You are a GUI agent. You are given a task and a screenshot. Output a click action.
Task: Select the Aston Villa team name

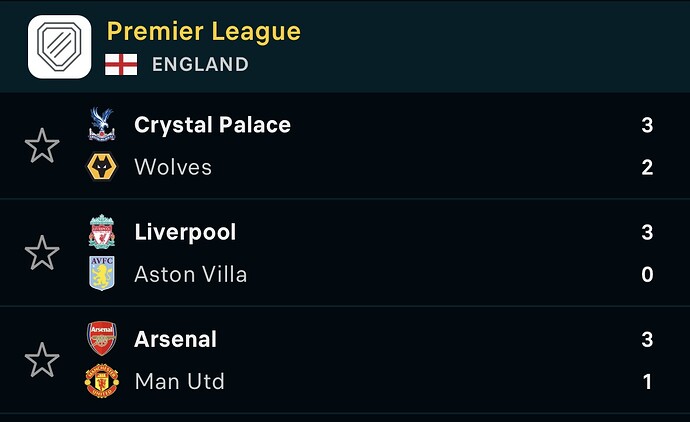pyautogui.click(x=191, y=275)
